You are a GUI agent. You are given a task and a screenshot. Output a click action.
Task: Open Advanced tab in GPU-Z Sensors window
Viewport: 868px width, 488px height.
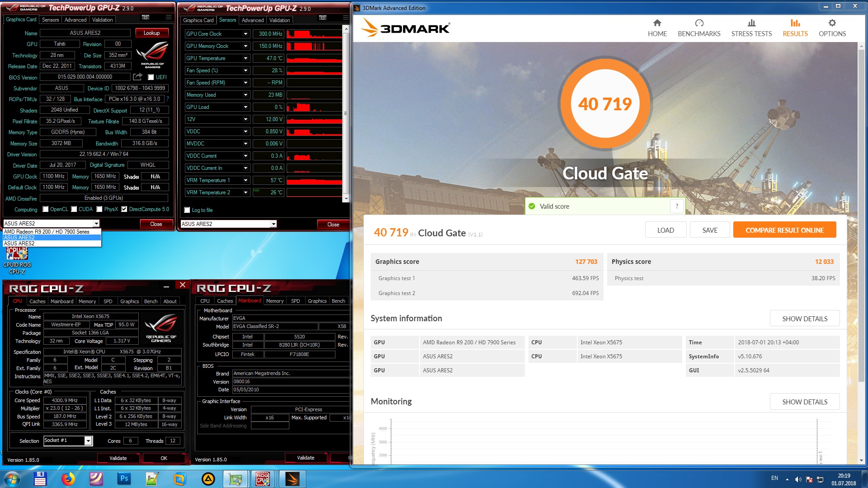click(253, 20)
